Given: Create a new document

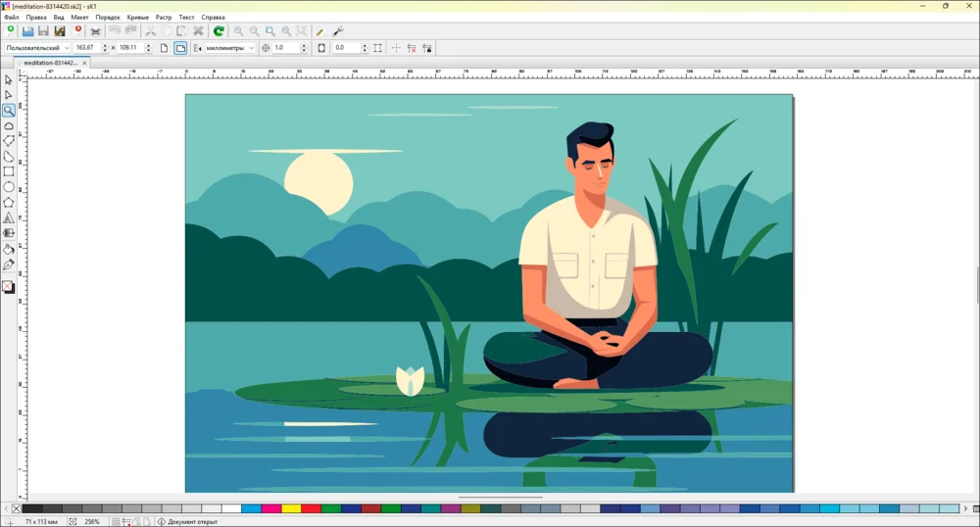Looking at the screenshot, I should click(10, 30).
